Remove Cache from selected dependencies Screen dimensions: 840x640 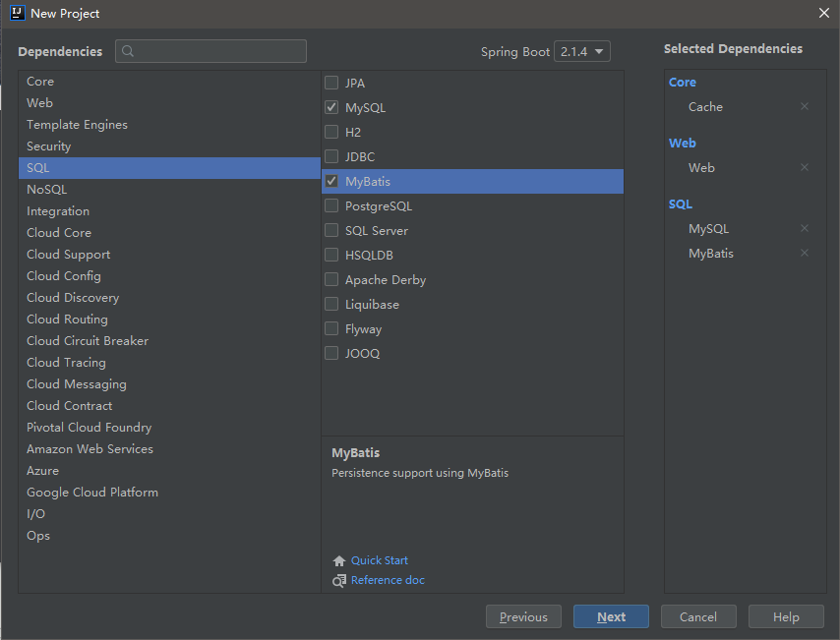point(805,106)
